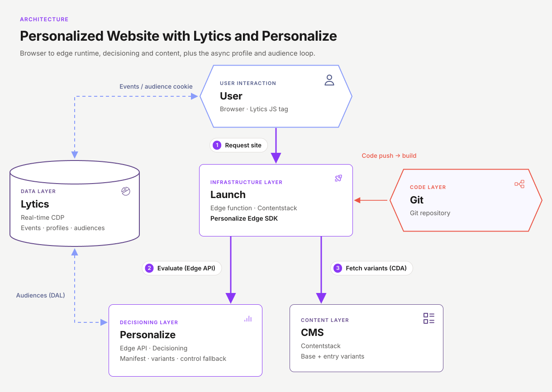
Task: Click the 'Audiences (DAL)' label
Action: pos(41,295)
